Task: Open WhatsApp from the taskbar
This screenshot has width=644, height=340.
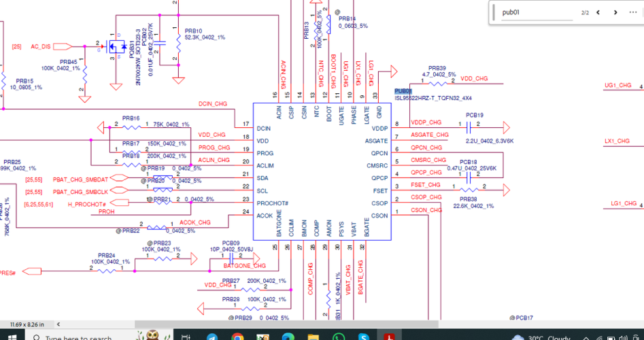Action: click(338, 336)
